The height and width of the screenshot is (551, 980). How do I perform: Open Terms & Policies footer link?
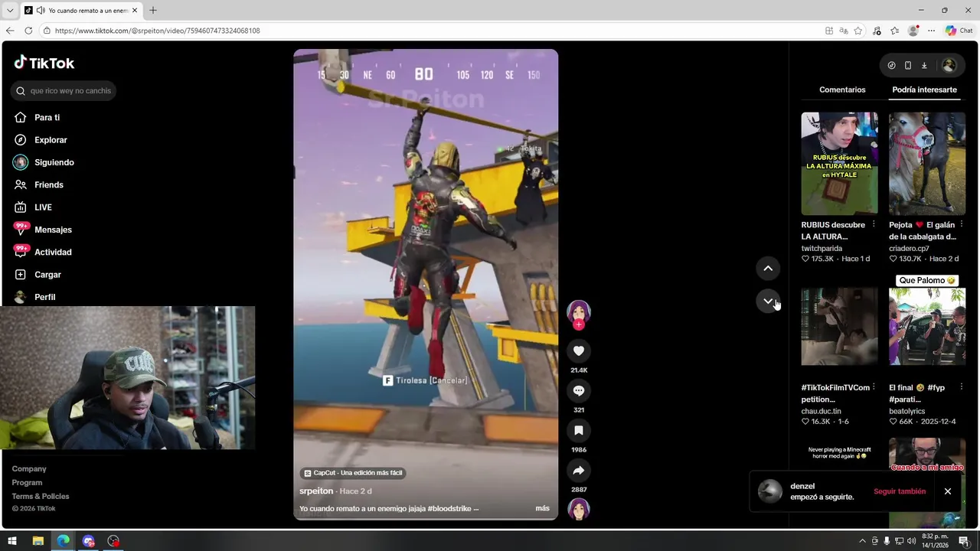(41, 497)
